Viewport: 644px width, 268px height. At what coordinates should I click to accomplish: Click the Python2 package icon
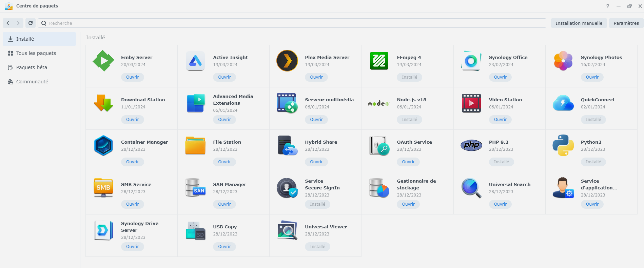(563, 145)
